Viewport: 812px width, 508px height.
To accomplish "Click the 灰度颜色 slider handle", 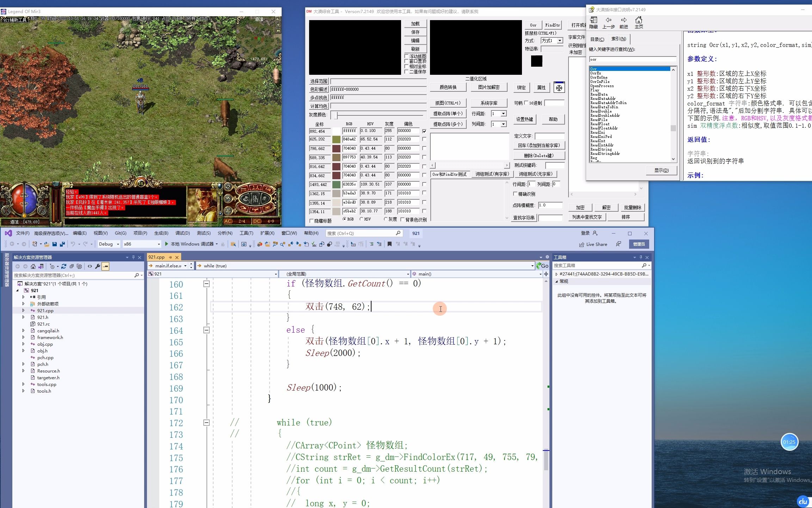I will tap(336, 115).
